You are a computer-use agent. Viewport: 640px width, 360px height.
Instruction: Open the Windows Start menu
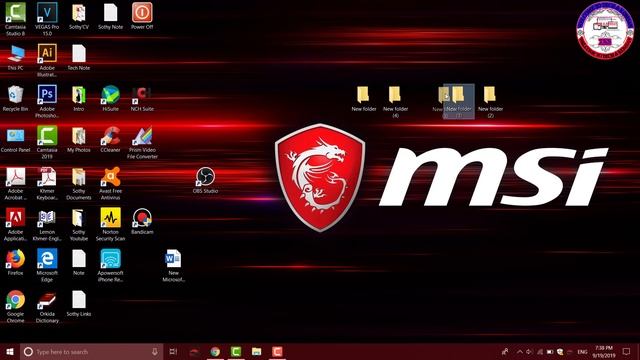[x=10, y=351]
